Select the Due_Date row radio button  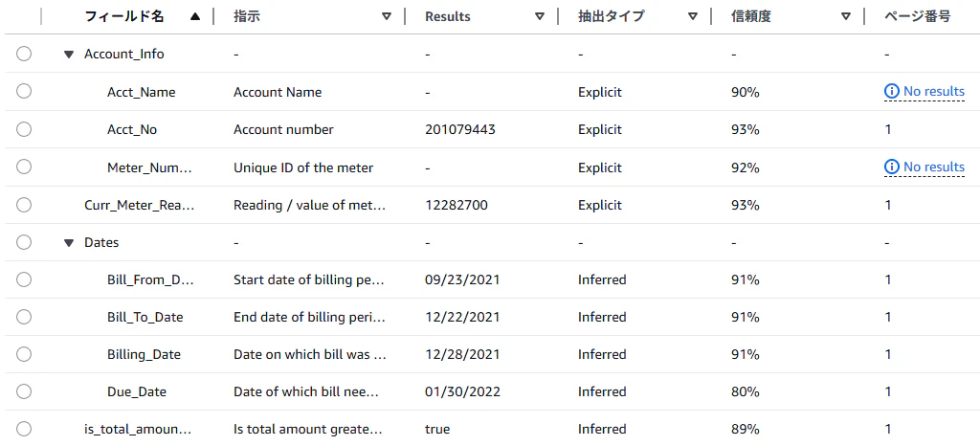(x=24, y=391)
